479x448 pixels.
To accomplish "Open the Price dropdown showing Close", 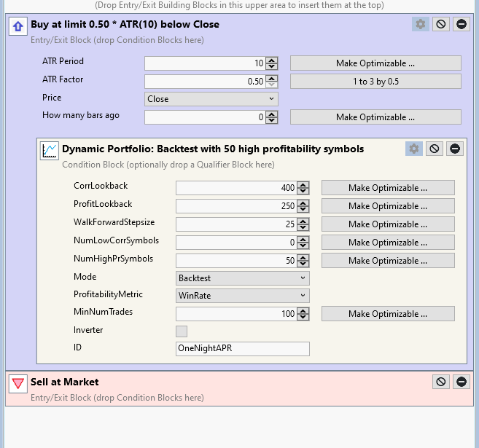I will 211,99.
